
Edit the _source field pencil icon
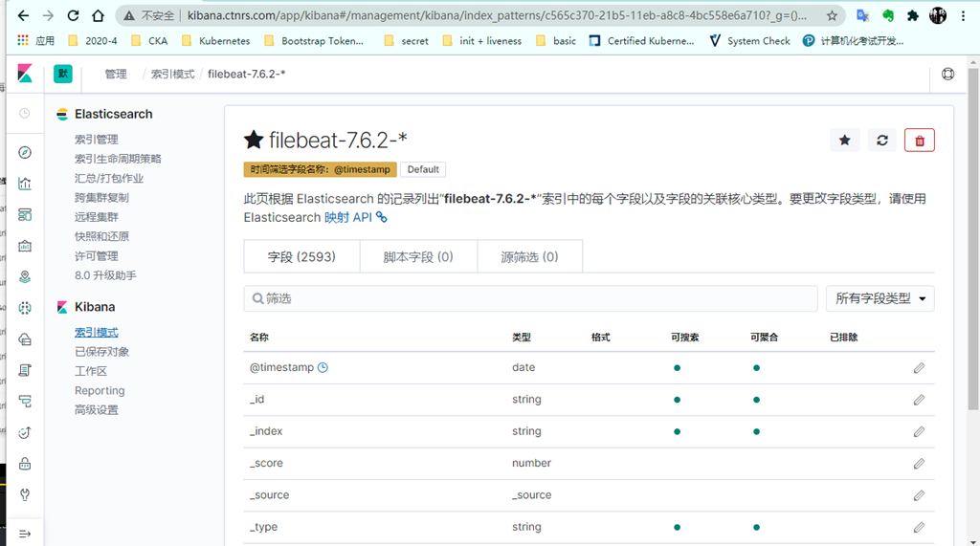919,495
